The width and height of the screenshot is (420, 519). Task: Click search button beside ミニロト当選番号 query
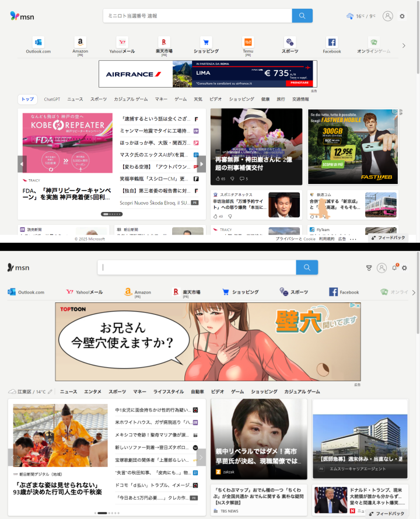pos(302,16)
